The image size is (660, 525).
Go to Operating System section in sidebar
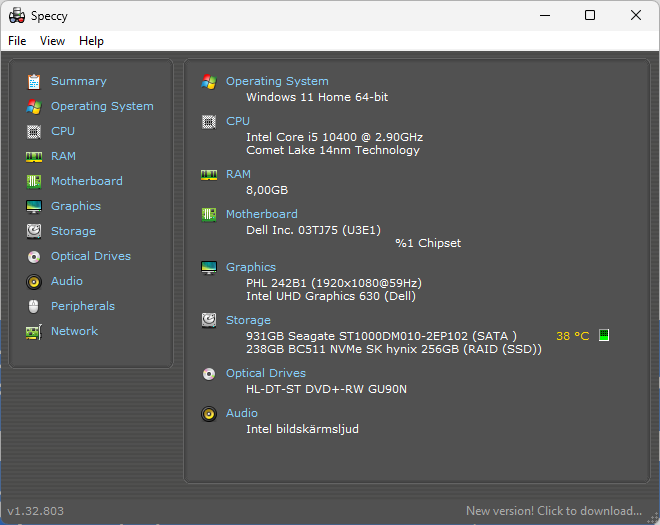[102, 106]
